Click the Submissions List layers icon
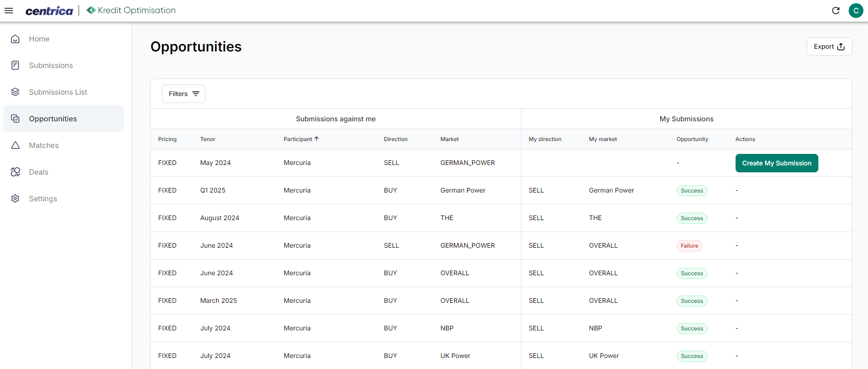The width and height of the screenshot is (868, 369). click(15, 92)
